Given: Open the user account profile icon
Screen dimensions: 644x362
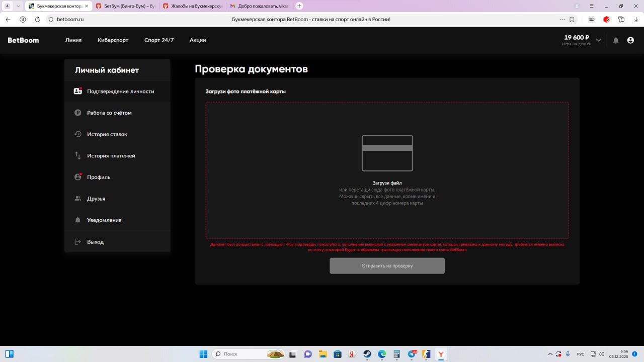Looking at the screenshot, I should pos(630,40).
